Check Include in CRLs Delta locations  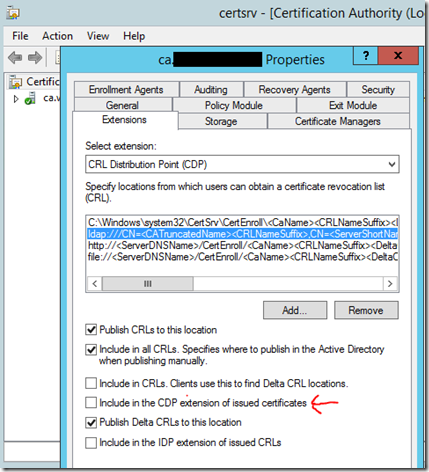click(91, 383)
